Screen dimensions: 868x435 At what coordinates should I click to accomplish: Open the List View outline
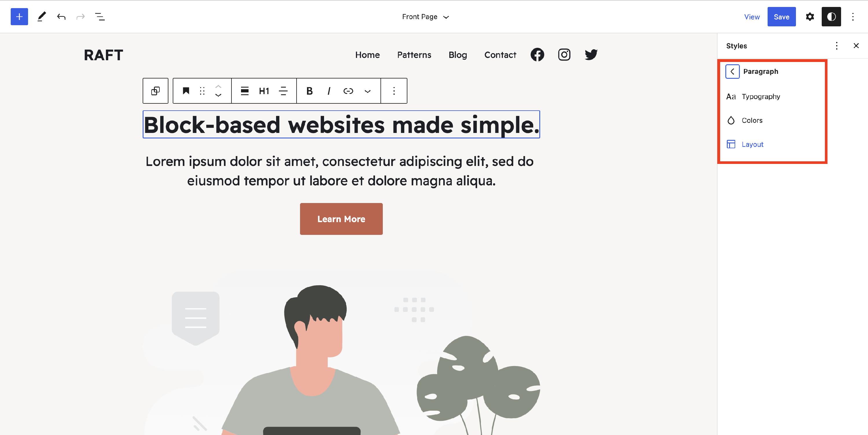(x=100, y=17)
